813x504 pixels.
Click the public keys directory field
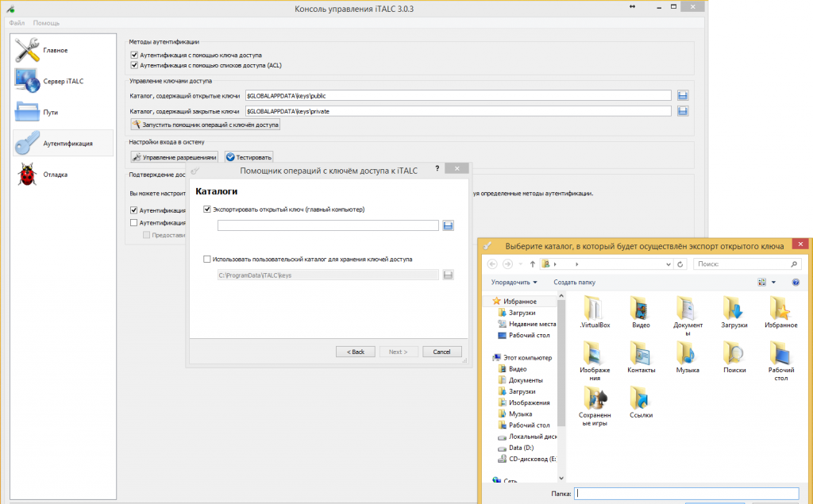click(x=458, y=95)
